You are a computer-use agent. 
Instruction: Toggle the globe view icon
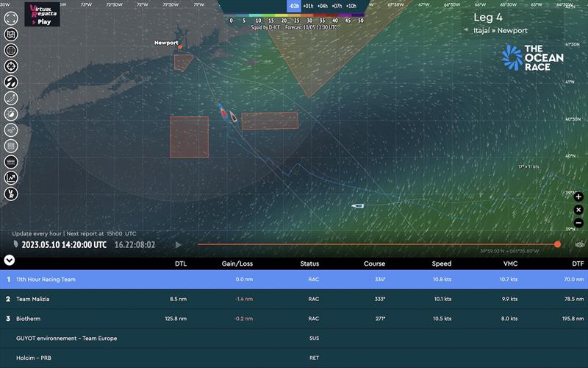tap(11, 50)
